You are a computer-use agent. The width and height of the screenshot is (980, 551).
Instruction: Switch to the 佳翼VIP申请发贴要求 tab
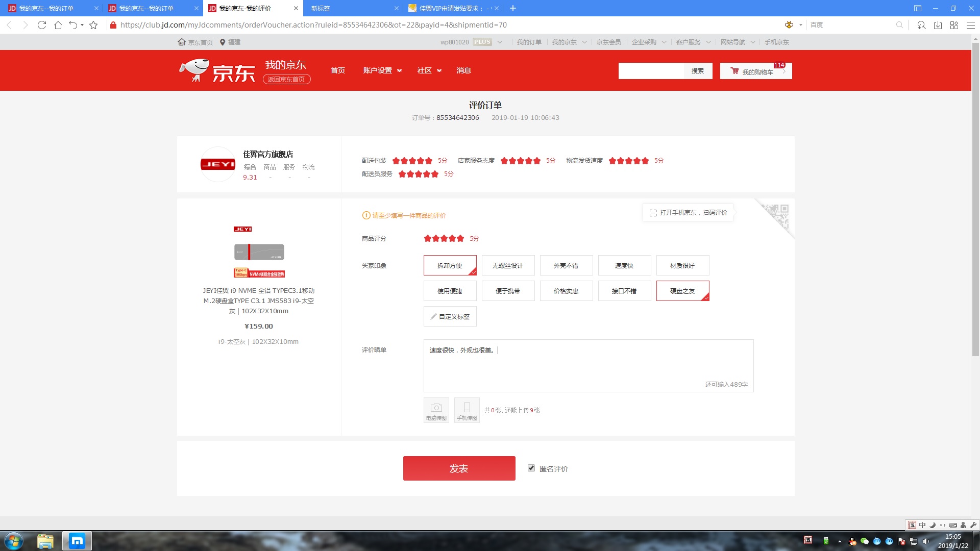pyautogui.click(x=453, y=8)
